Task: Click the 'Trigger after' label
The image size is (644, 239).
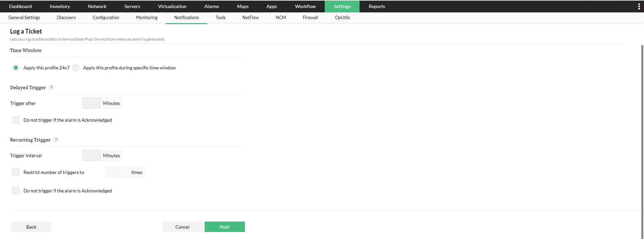Action: pos(23,103)
